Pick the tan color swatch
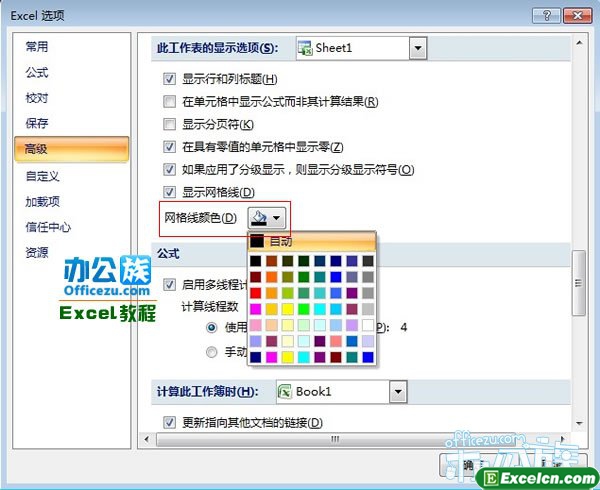This screenshot has height=490, width=600. pos(272,325)
